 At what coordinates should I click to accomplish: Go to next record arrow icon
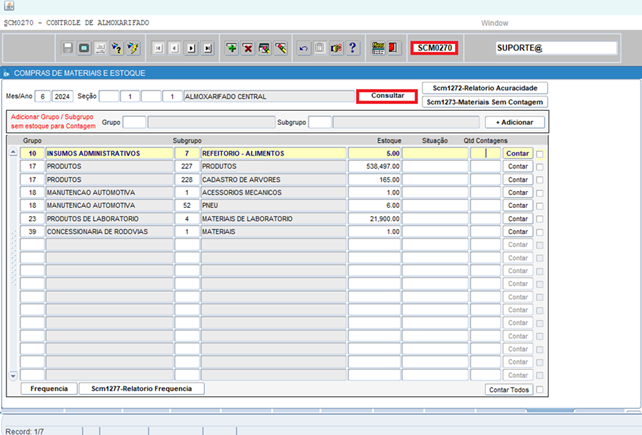pos(191,48)
